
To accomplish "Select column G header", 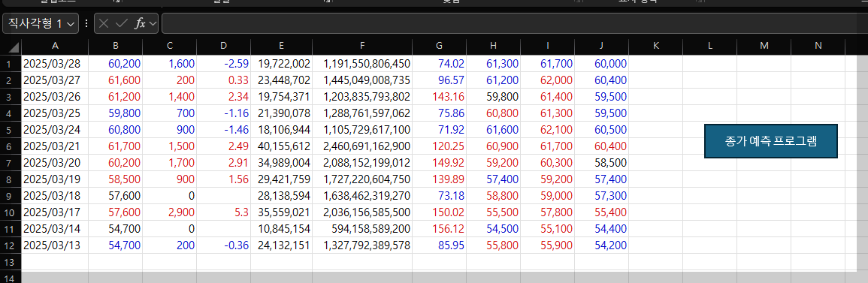I will pos(439,46).
